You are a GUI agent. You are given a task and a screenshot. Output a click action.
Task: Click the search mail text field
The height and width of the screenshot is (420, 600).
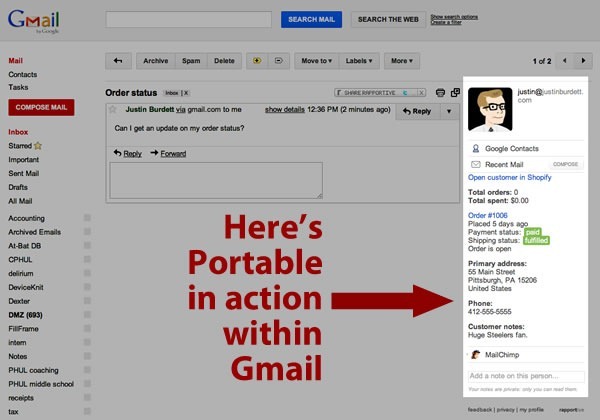pos(189,20)
